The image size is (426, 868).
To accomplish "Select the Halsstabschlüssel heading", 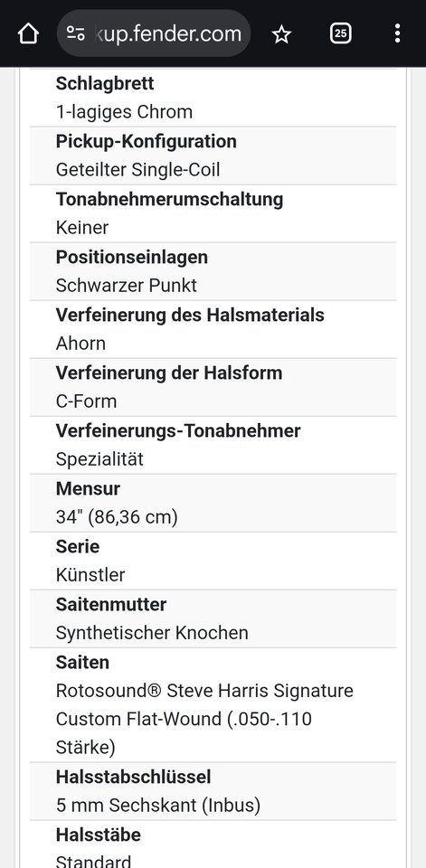I will [134, 777].
